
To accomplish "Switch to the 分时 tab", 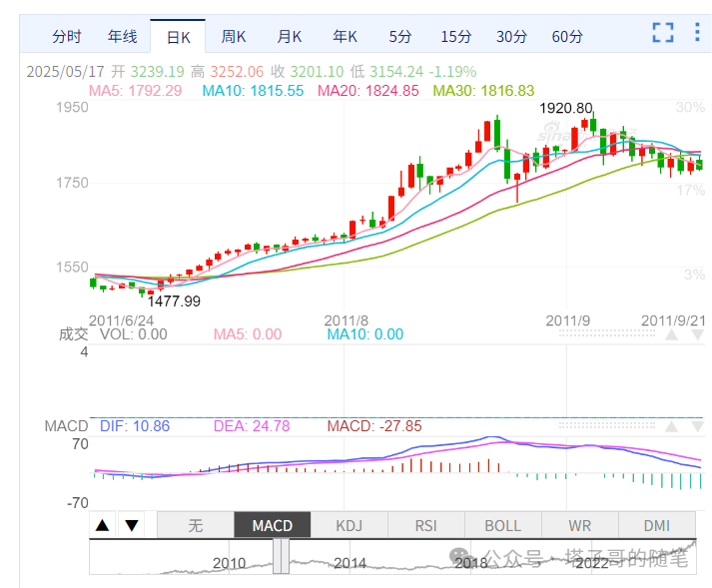I will [67, 36].
